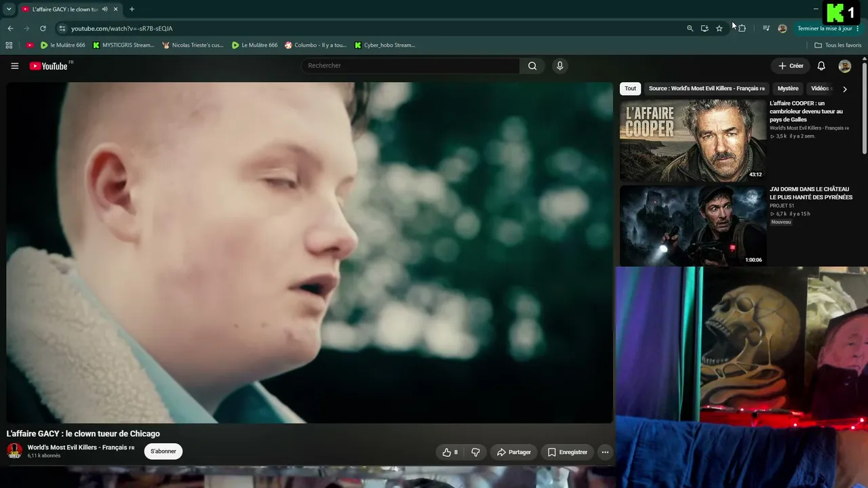Mute the tab using the speaker icon
Screen dimensions: 868x488
[x=104, y=9]
